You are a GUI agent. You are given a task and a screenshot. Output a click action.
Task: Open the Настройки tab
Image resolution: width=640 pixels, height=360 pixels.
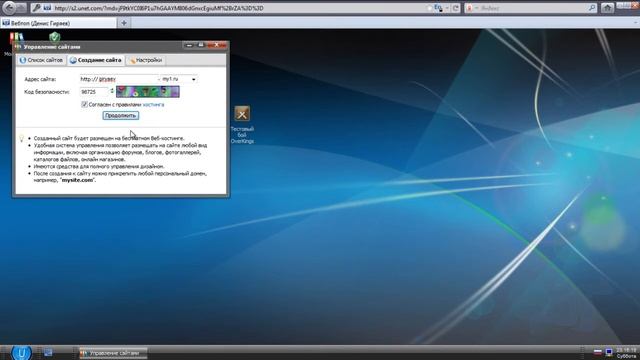146,60
